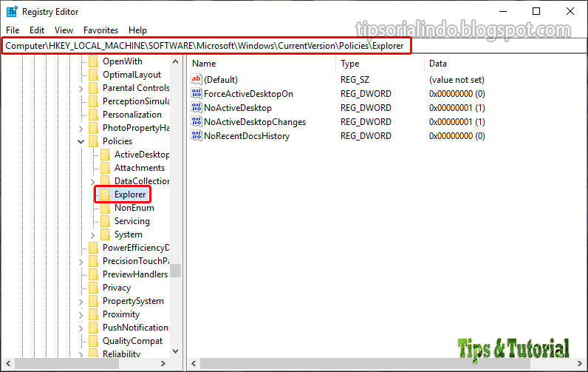Click the PhotoPropertyHandler folder icon
The image size is (588, 372).
point(93,128)
